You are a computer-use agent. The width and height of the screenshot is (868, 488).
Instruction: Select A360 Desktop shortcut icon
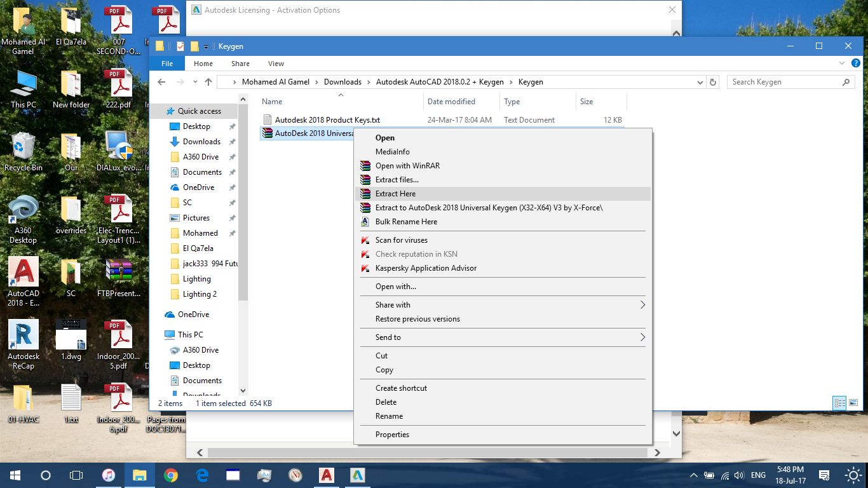click(24, 219)
